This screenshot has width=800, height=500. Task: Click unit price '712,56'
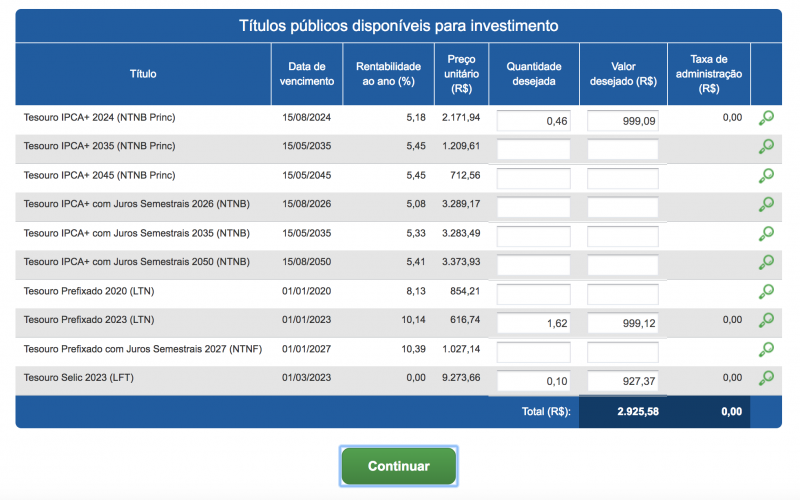click(x=465, y=175)
